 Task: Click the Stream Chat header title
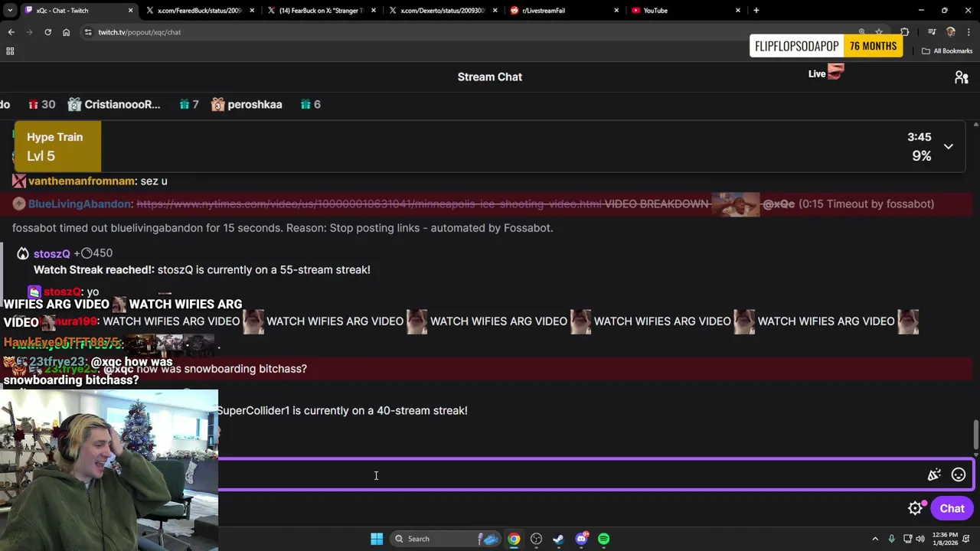pos(490,77)
